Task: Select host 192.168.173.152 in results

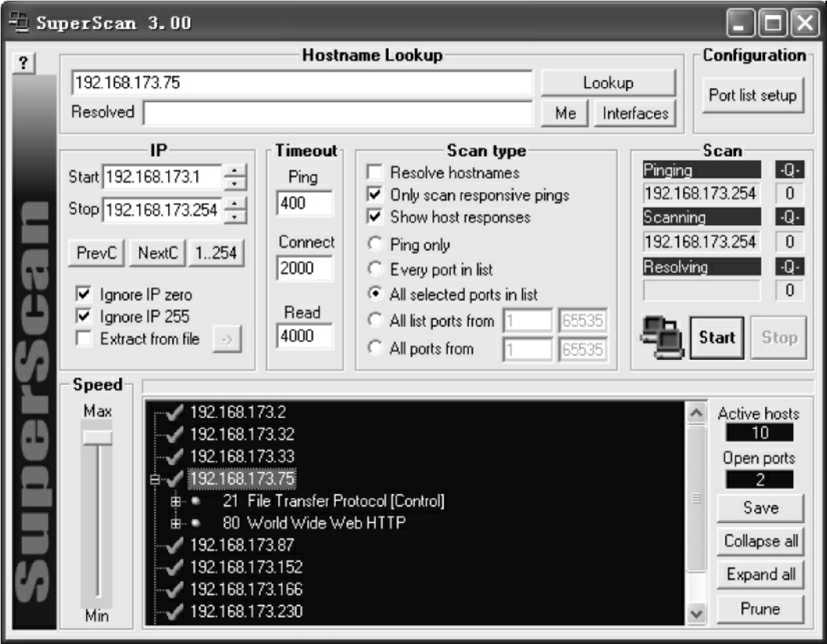Action: tap(246, 567)
